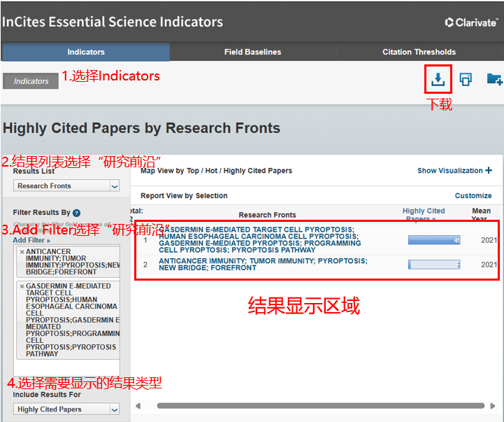Open the Research Fronts results list dropdown

(66, 185)
